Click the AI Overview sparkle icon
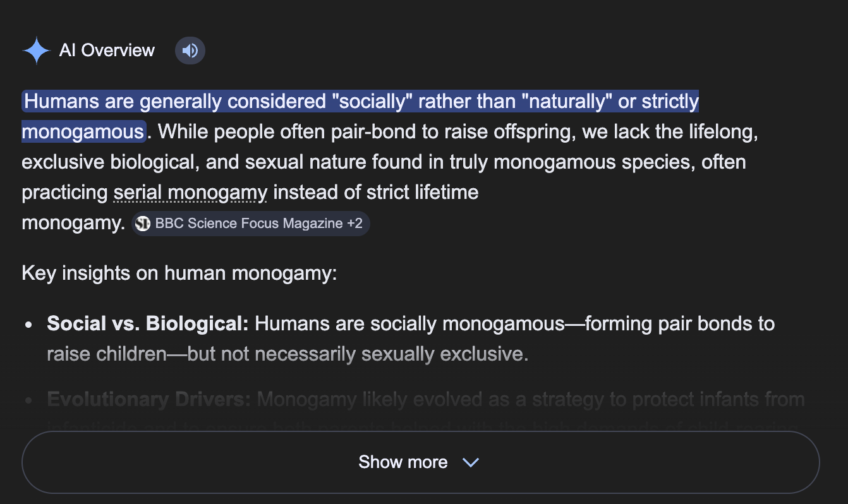The image size is (848, 504). point(36,51)
